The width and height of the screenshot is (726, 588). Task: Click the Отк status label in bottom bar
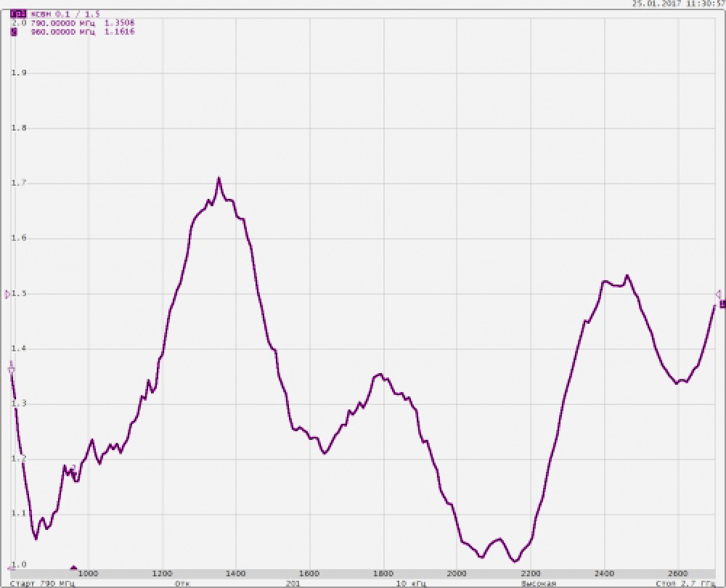pos(182,584)
